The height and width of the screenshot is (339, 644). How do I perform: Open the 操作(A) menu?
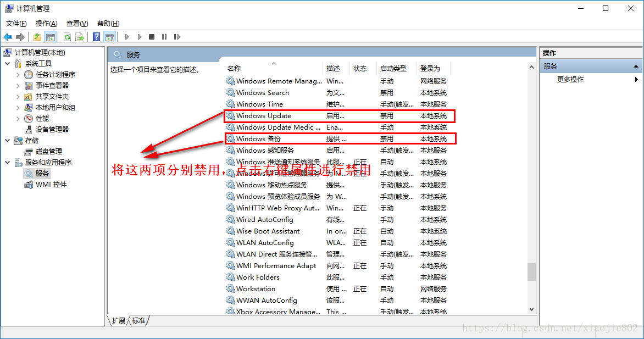tap(46, 24)
